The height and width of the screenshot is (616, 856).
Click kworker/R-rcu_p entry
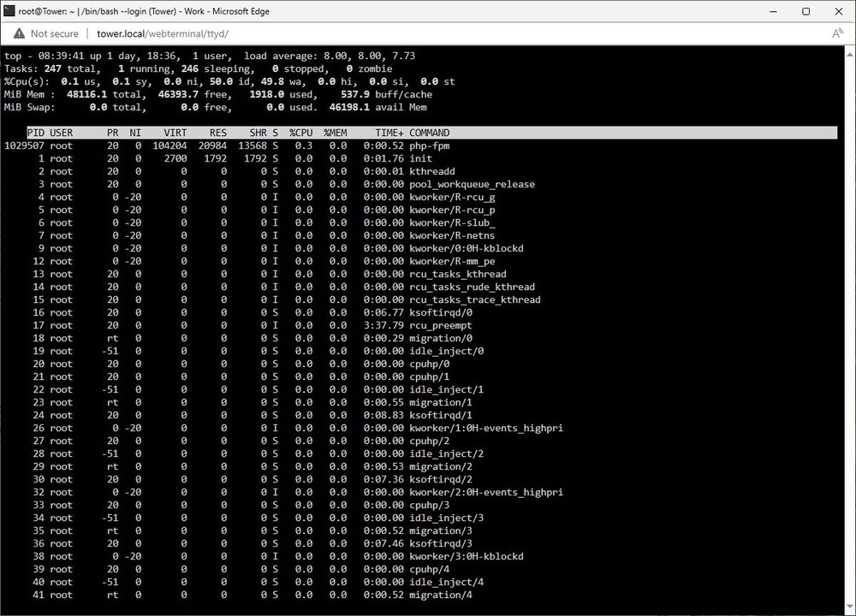click(453, 210)
